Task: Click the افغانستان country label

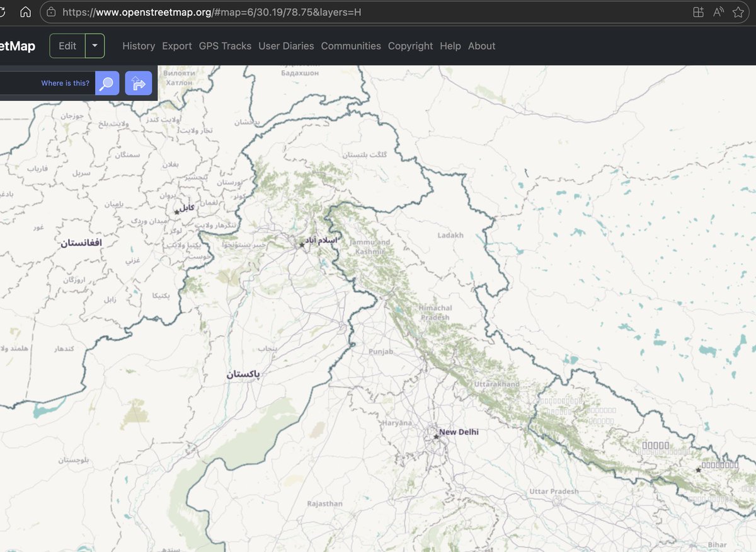Action: (81, 242)
